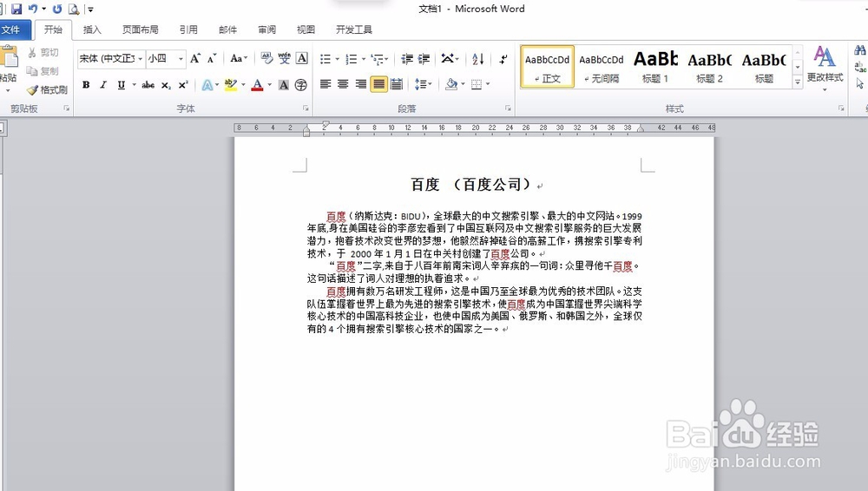Apply the 标题 1 heading style
868x491 pixels.
655,67
